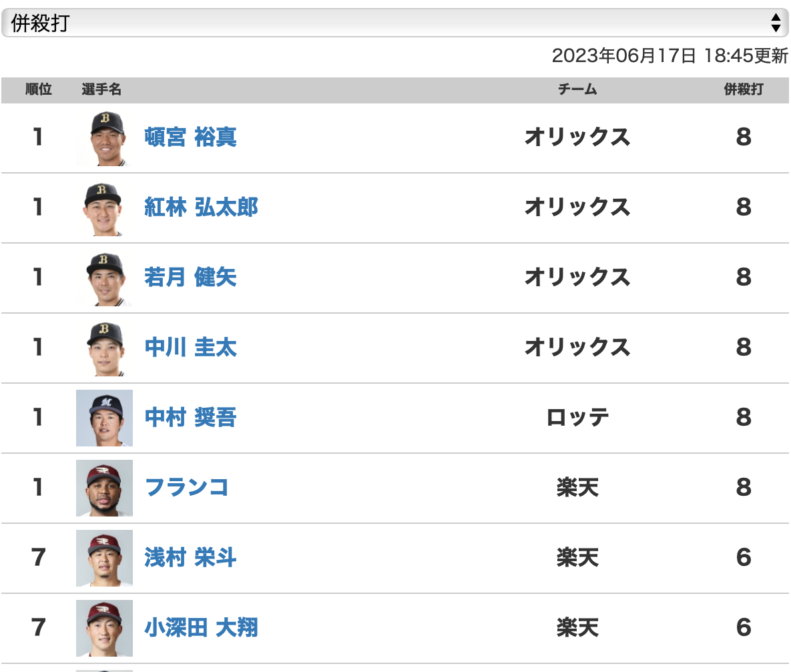Viewport: 791px width, 672px height.
Task: Click 浅村 栄斗 player photo thumbnail
Action: pyautogui.click(x=104, y=558)
